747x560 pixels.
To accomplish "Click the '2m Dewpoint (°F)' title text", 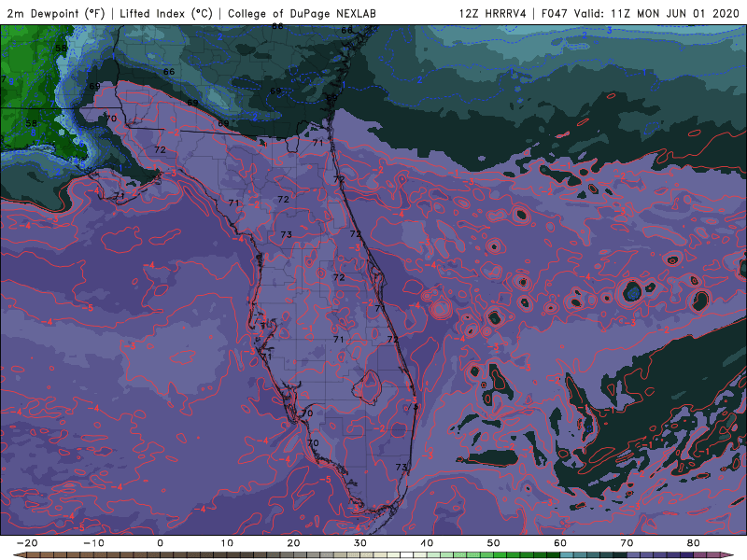I will pyautogui.click(x=55, y=13).
